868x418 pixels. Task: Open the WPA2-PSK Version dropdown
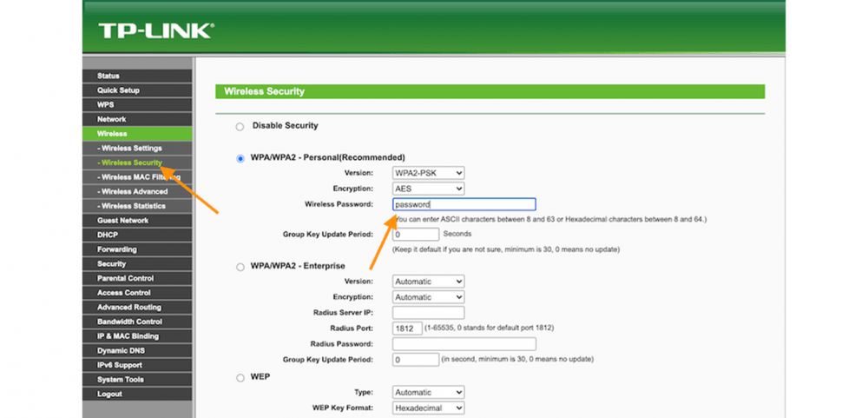coord(428,173)
